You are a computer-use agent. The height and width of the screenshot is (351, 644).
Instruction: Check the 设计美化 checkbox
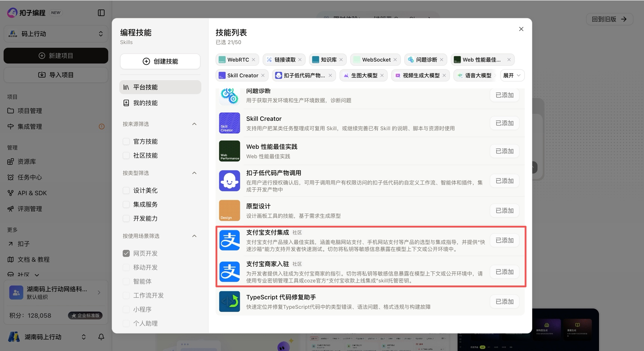126,190
